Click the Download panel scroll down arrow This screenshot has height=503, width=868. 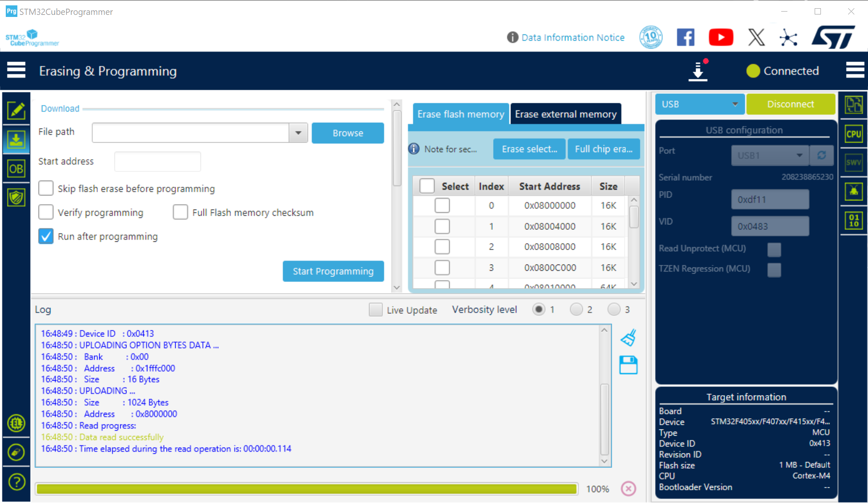pos(397,287)
